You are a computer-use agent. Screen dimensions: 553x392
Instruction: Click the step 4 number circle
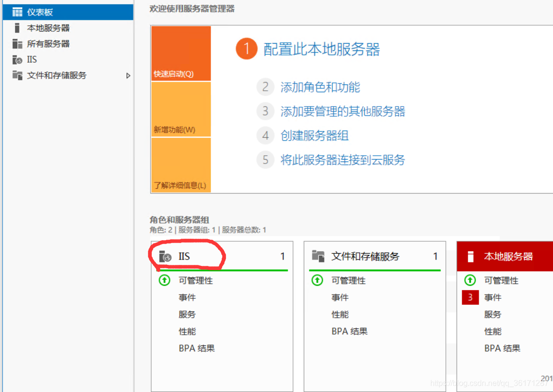(x=265, y=135)
